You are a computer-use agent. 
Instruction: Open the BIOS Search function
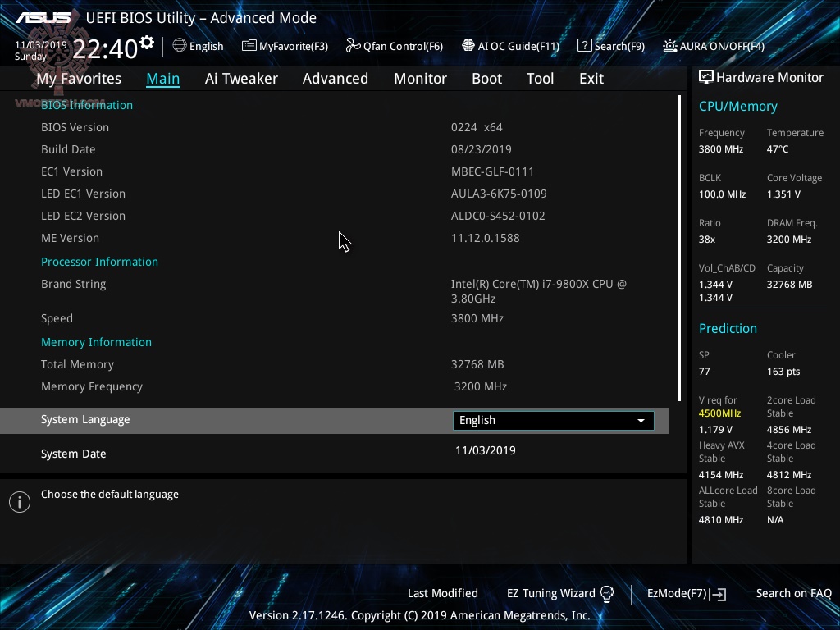(611, 46)
